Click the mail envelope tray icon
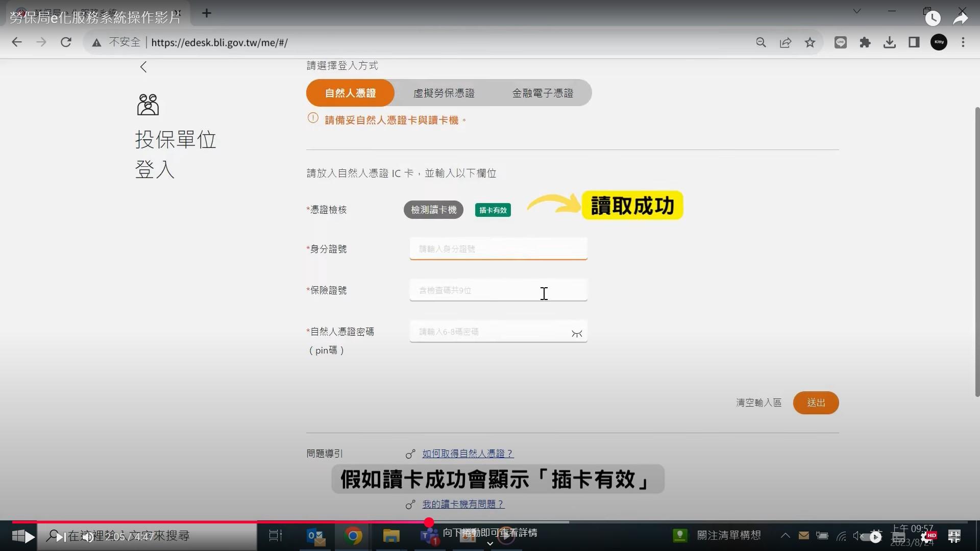Screen dimensions: 980x551 coord(804,536)
